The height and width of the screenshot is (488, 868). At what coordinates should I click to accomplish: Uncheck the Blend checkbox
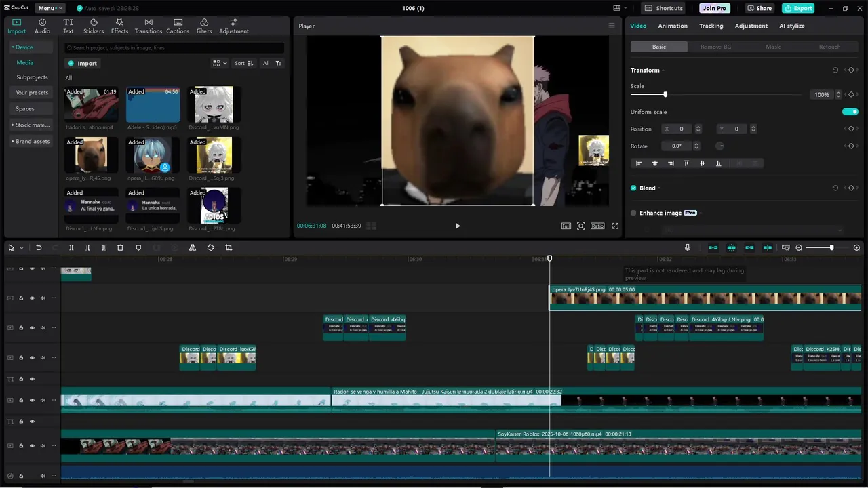pyautogui.click(x=633, y=188)
